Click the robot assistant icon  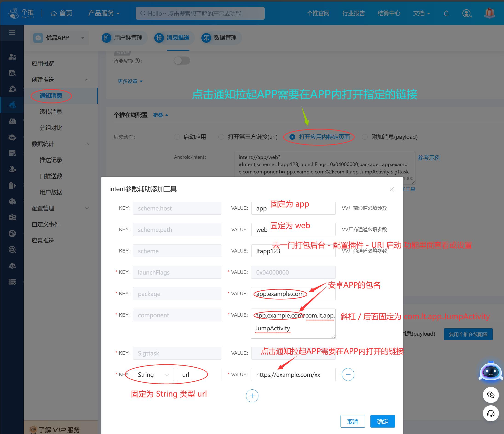[x=491, y=372]
